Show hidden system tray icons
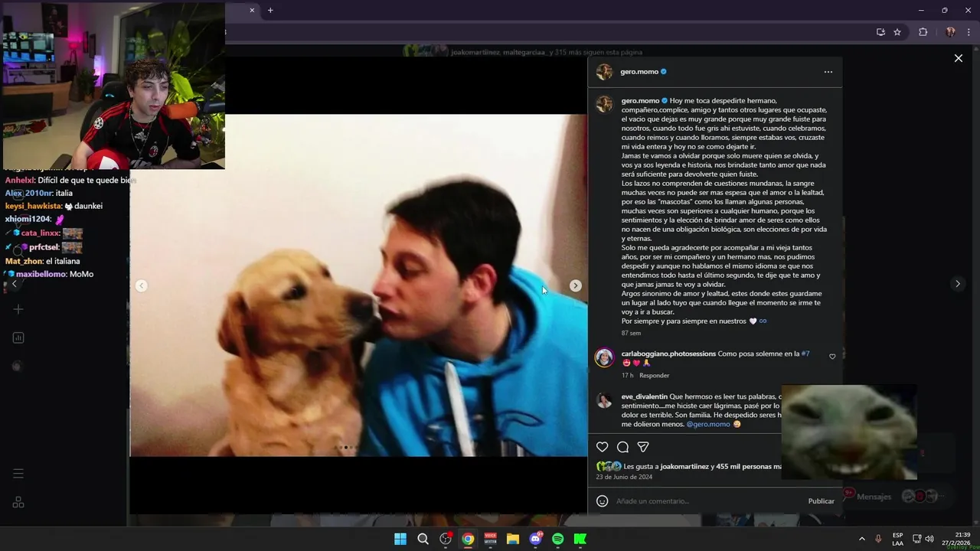The width and height of the screenshot is (980, 551). click(x=861, y=539)
